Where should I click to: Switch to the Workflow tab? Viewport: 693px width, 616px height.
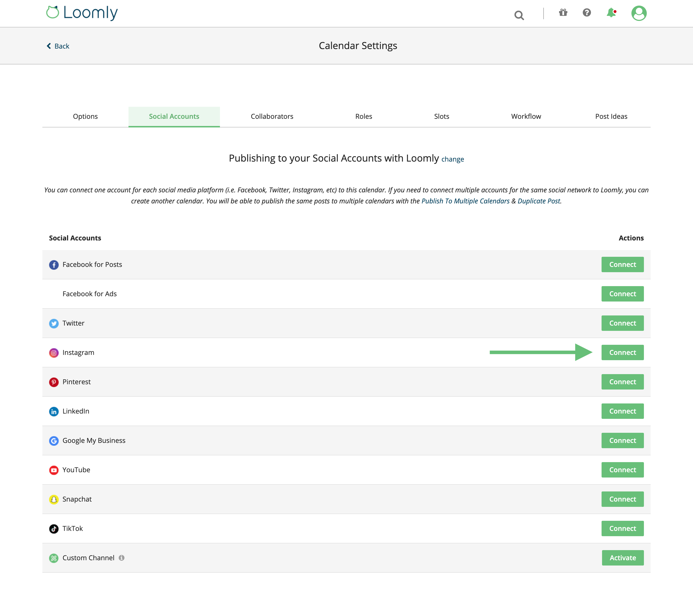click(x=526, y=116)
